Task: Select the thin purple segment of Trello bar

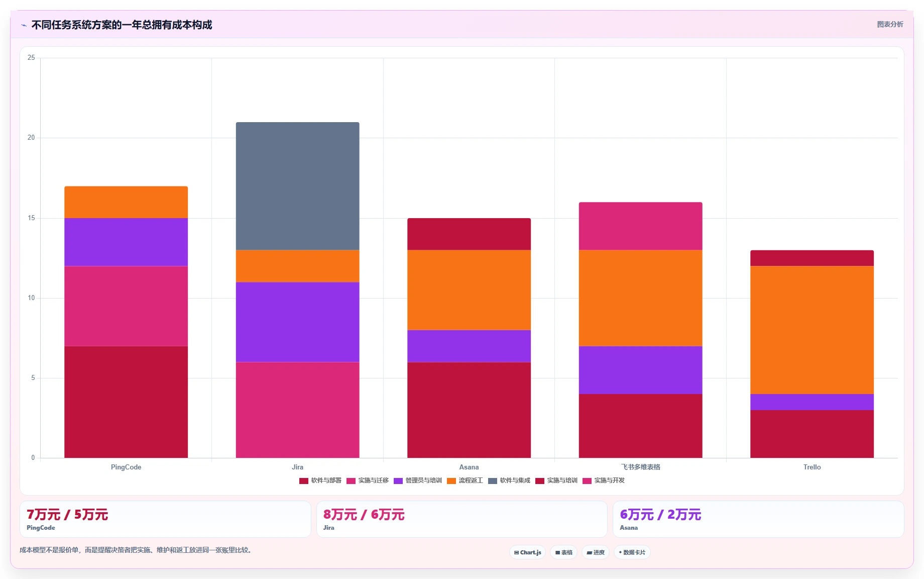Action: pos(812,402)
